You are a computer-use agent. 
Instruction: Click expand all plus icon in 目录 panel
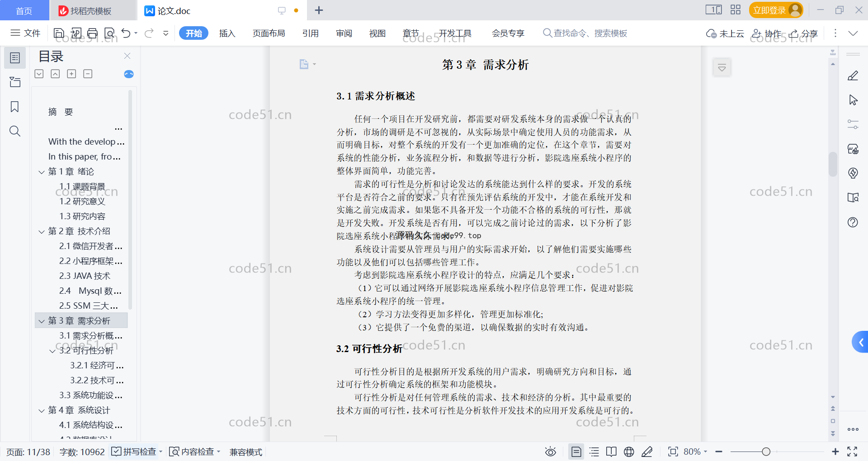(71, 74)
